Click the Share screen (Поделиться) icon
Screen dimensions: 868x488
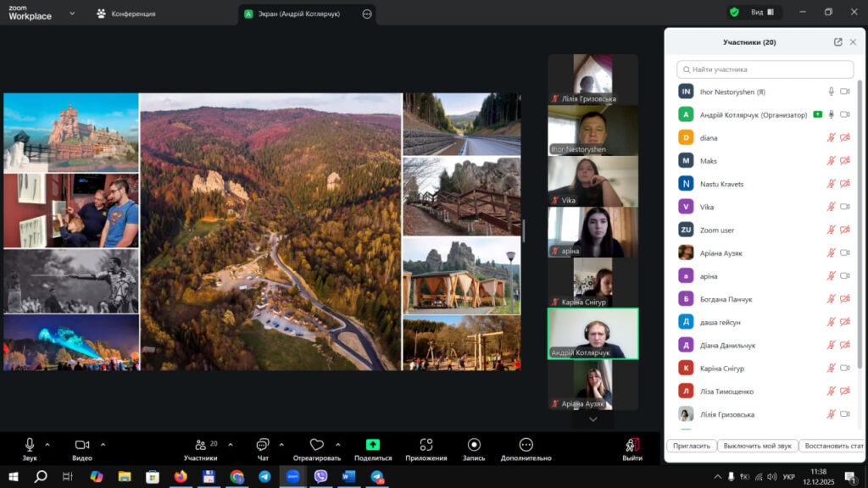372,445
